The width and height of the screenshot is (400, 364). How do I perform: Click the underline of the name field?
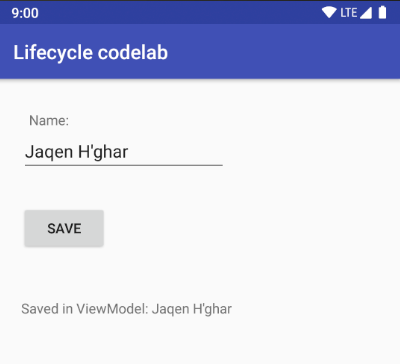pyautogui.click(x=124, y=165)
